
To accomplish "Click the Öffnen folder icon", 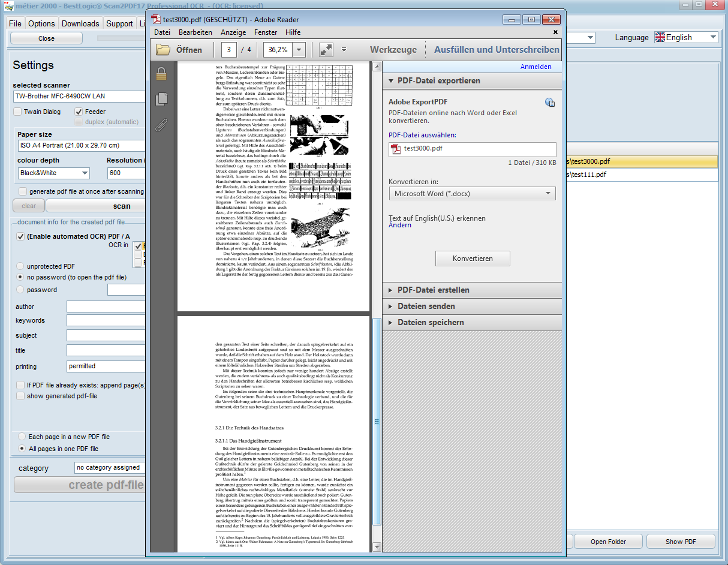I will tap(163, 50).
